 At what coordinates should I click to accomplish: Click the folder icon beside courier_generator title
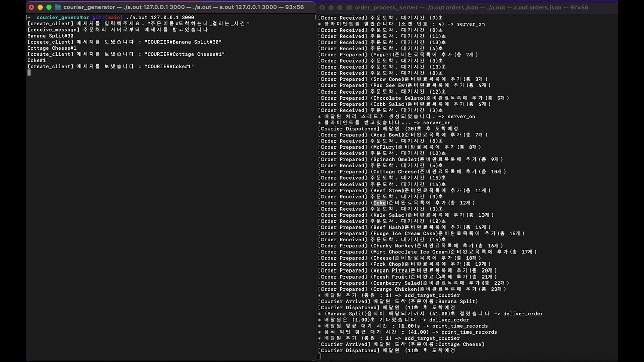58,7
